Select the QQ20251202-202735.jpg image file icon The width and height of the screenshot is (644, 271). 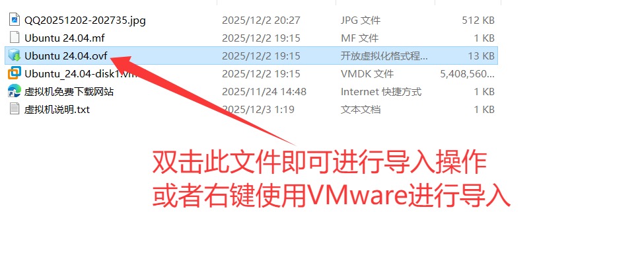15,20
